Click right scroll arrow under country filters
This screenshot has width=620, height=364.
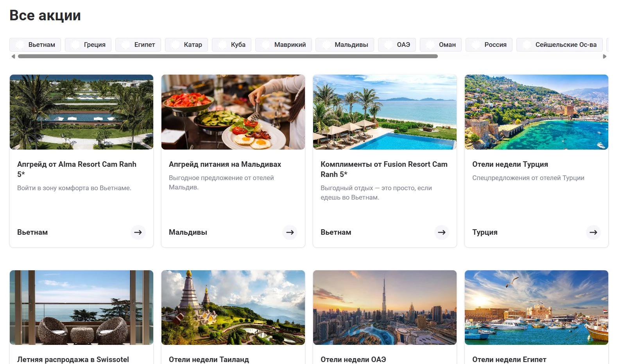[605, 56]
